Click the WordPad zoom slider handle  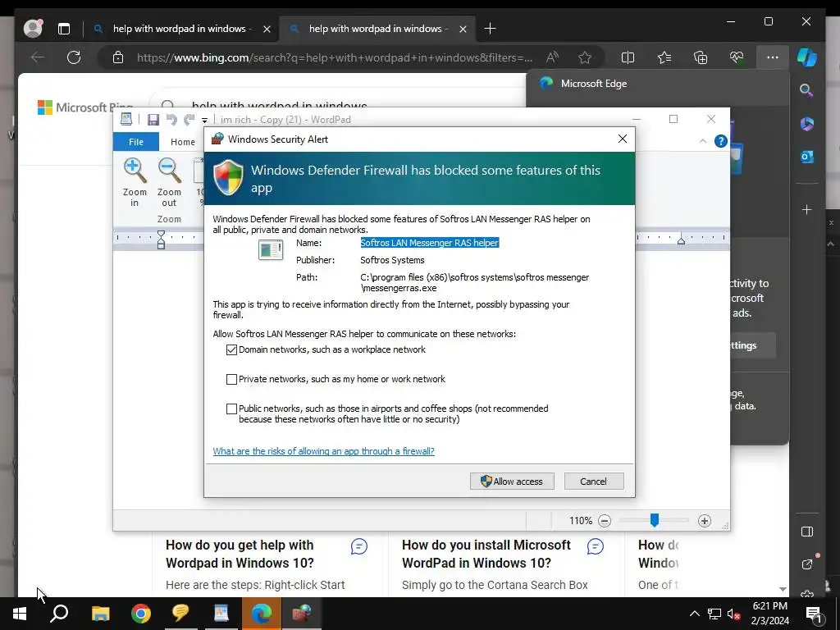click(x=654, y=519)
